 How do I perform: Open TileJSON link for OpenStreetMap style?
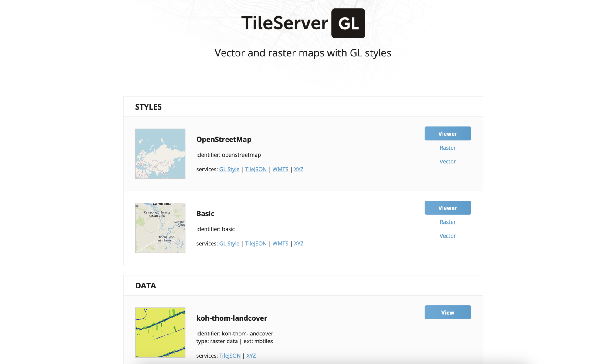[x=256, y=169]
